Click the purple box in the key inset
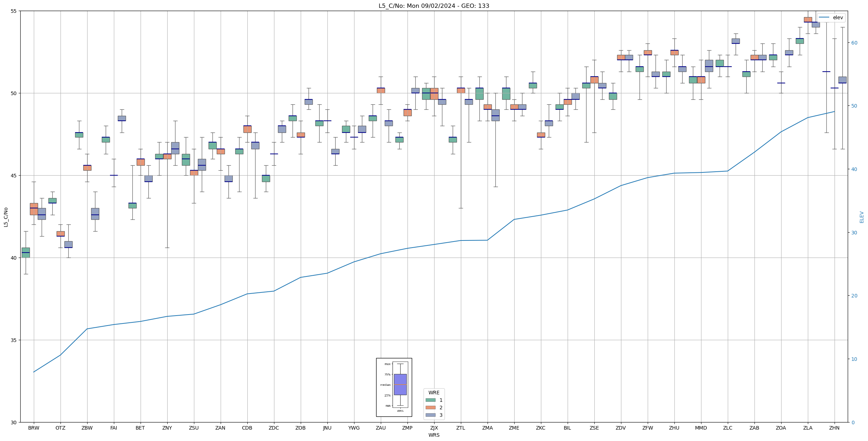 (400, 384)
